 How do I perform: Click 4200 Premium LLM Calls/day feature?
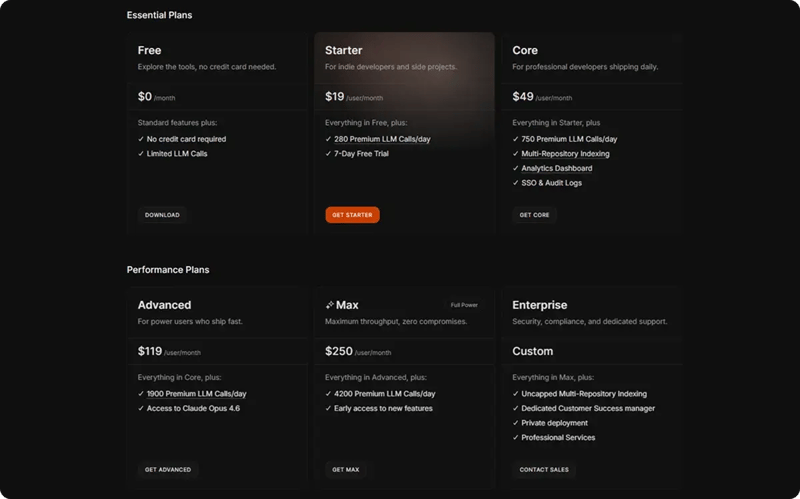[x=385, y=394]
